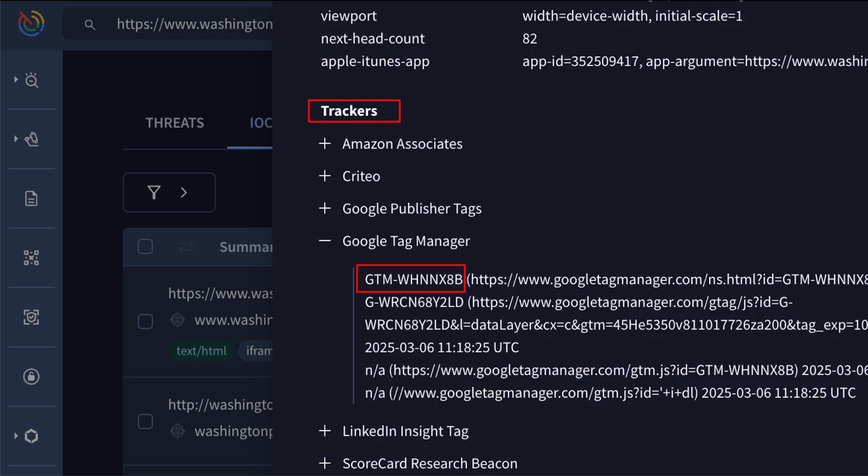This screenshot has height=476, width=868.
Task: Click the n/a gtm.js?id='+i+dl entry
Action: [x=610, y=393]
